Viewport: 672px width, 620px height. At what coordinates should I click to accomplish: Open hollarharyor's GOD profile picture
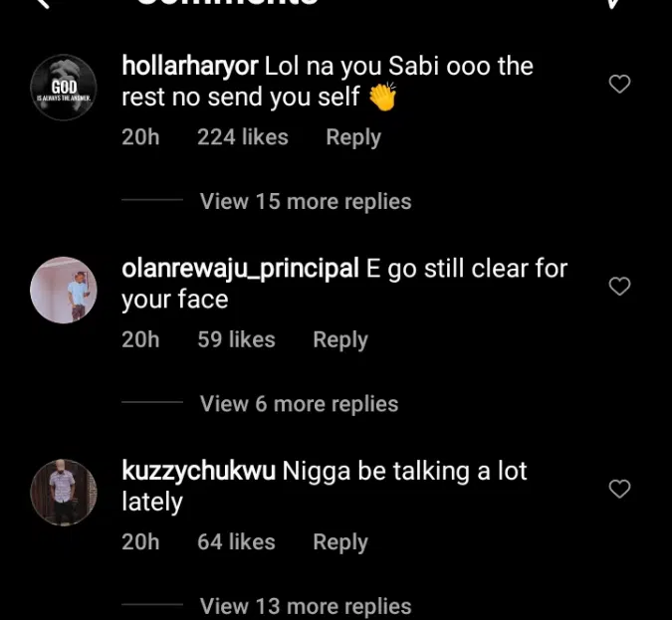(64, 88)
